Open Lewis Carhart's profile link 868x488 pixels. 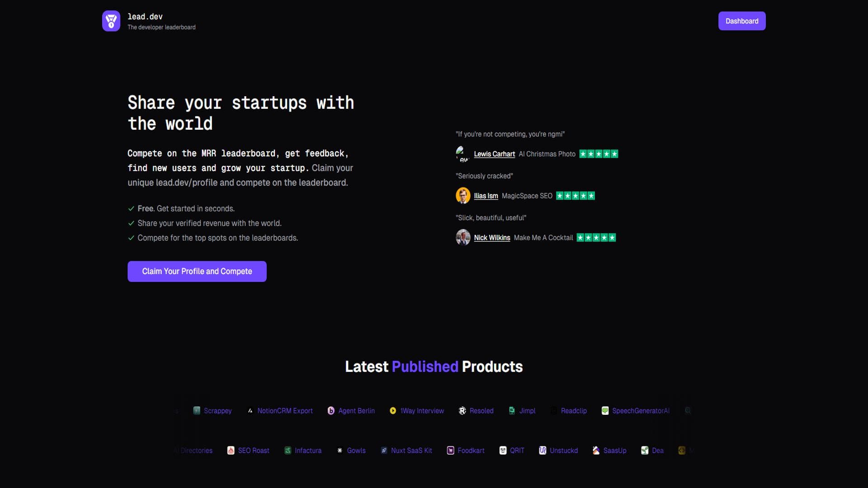pos(494,154)
